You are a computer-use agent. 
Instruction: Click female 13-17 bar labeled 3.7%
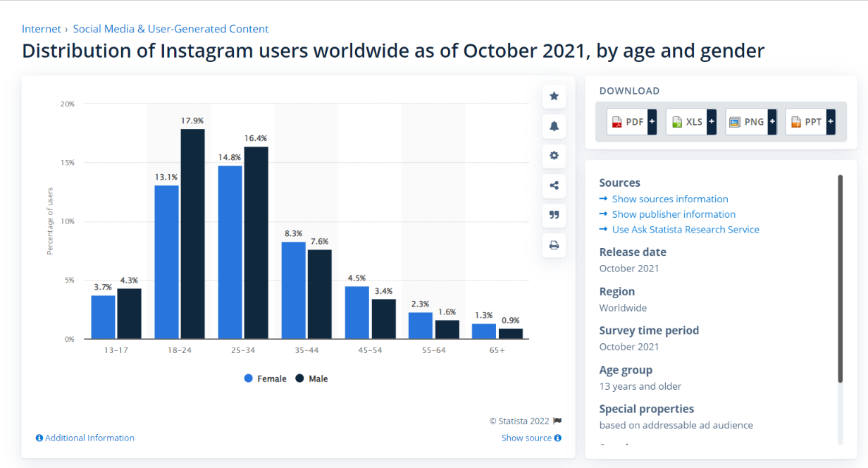(103, 317)
